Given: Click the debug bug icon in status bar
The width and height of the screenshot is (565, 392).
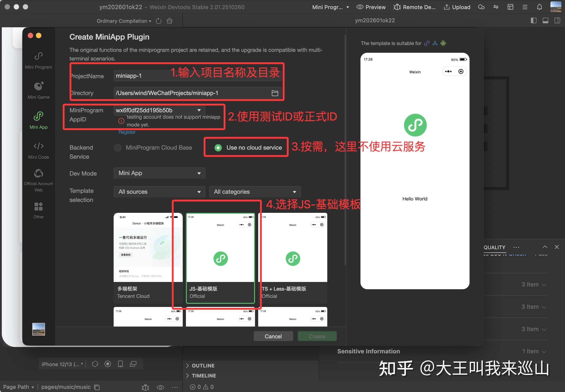Looking at the screenshot, I should (145, 387).
